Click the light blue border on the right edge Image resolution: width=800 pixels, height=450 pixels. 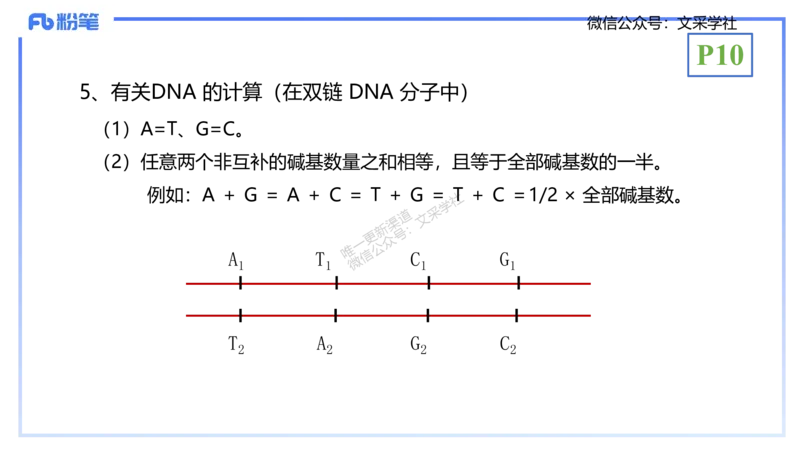(x=783, y=250)
